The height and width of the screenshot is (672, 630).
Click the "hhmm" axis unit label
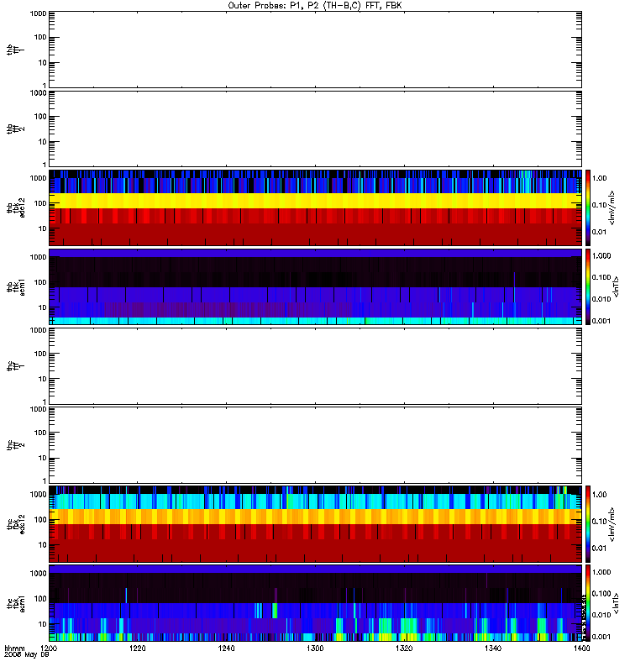[x=14, y=648]
